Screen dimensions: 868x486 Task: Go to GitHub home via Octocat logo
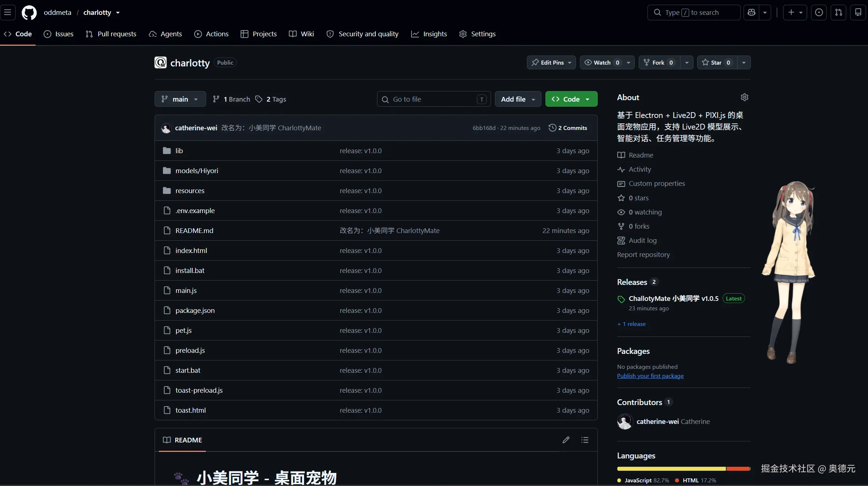point(29,12)
